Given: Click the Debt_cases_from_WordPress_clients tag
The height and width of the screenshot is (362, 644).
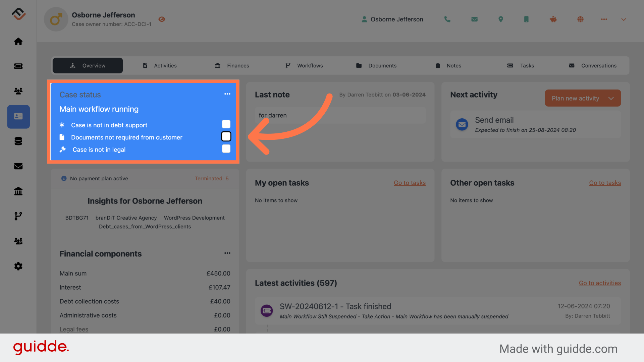Looking at the screenshot, I should coord(145,227).
